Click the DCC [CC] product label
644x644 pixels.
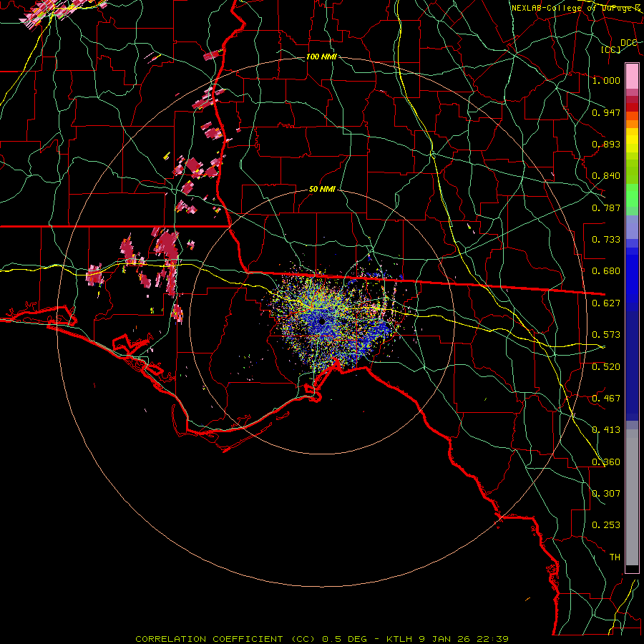[620, 46]
